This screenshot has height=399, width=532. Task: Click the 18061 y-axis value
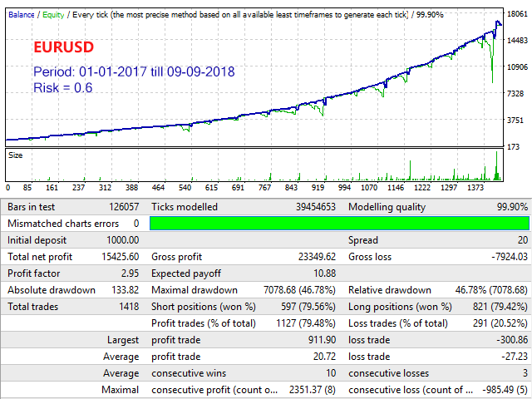click(517, 14)
